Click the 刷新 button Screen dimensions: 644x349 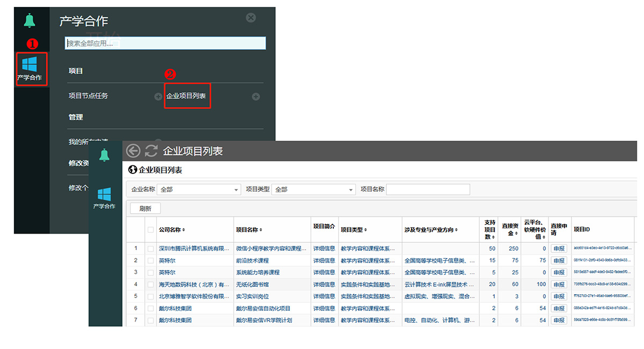coord(145,208)
